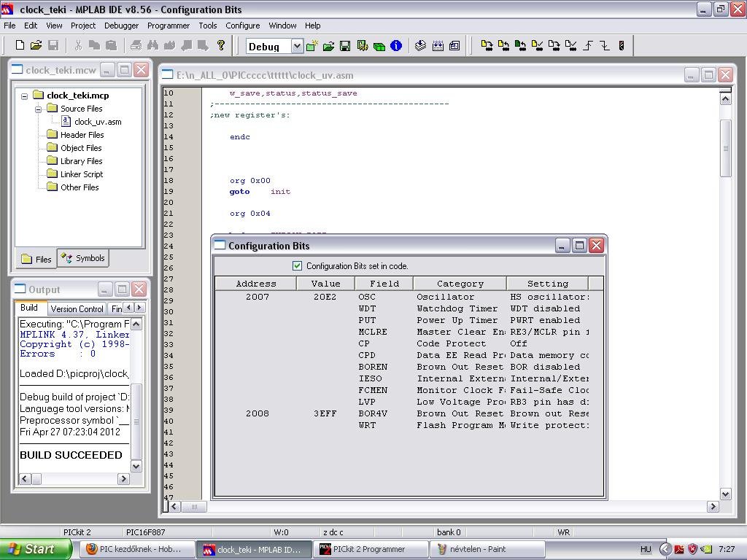Click the New Project icon

pos(312,46)
